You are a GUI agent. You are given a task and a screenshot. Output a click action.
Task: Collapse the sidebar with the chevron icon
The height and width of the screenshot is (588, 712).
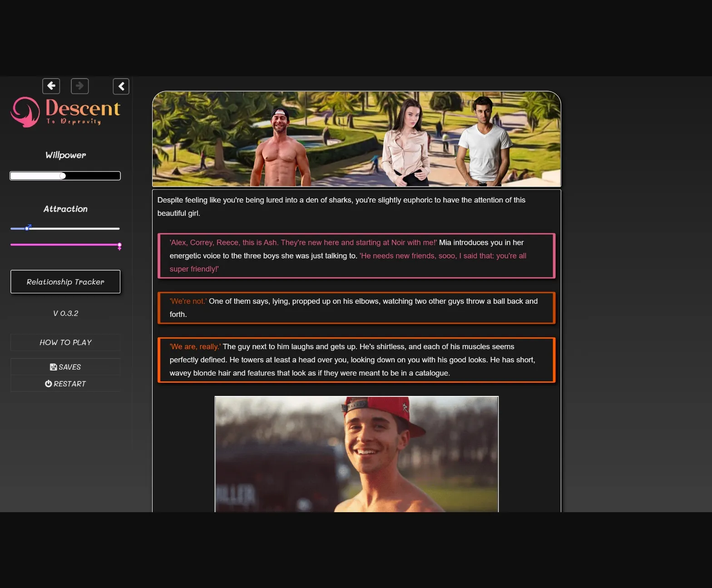[x=121, y=86]
